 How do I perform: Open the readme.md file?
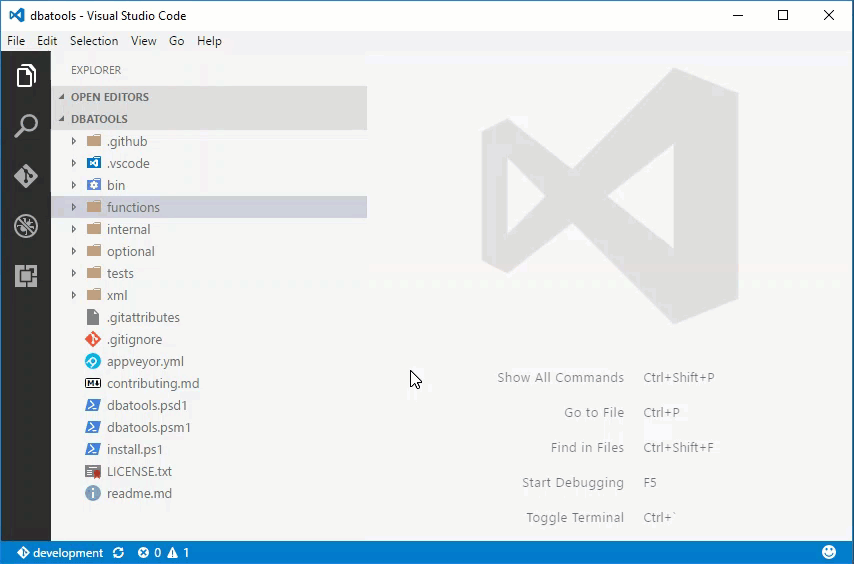pyautogui.click(x=139, y=493)
